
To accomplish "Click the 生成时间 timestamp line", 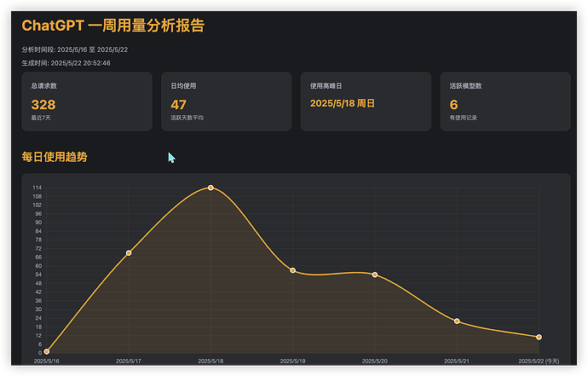I will (66, 63).
